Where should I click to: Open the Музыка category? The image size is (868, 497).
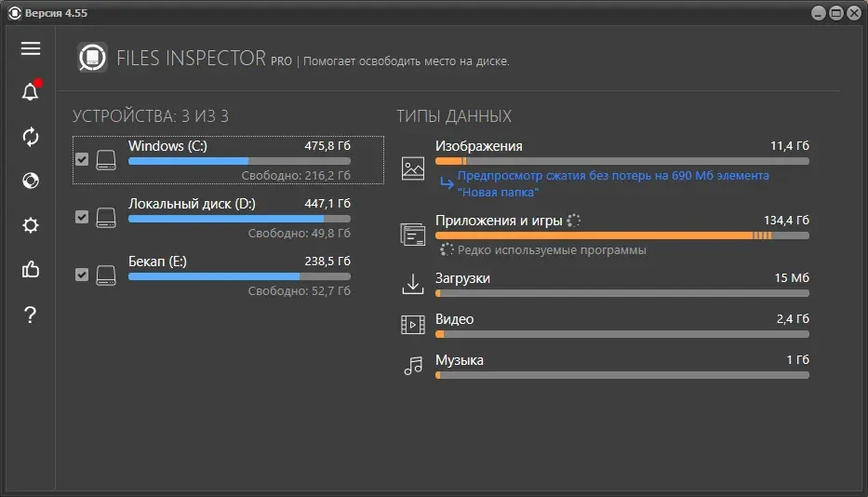point(460,360)
